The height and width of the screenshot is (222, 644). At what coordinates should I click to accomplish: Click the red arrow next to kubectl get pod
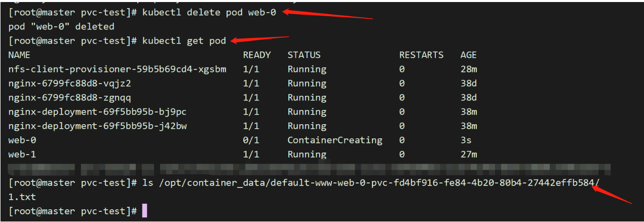tap(259, 39)
